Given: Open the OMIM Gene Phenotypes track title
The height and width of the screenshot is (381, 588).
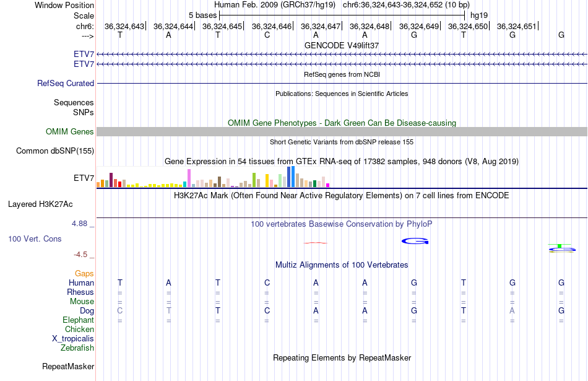Looking at the screenshot, I should click(x=342, y=123).
